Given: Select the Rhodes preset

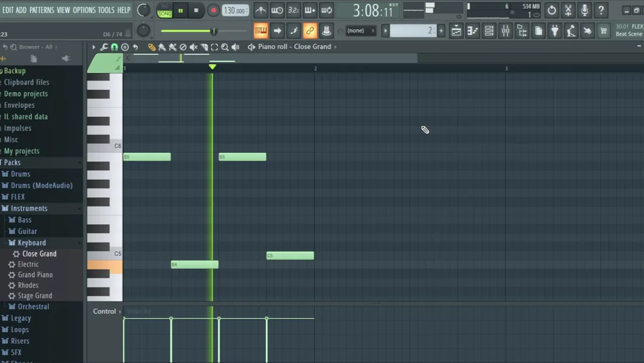Looking at the screenshot, I should (x=28, y=285).
